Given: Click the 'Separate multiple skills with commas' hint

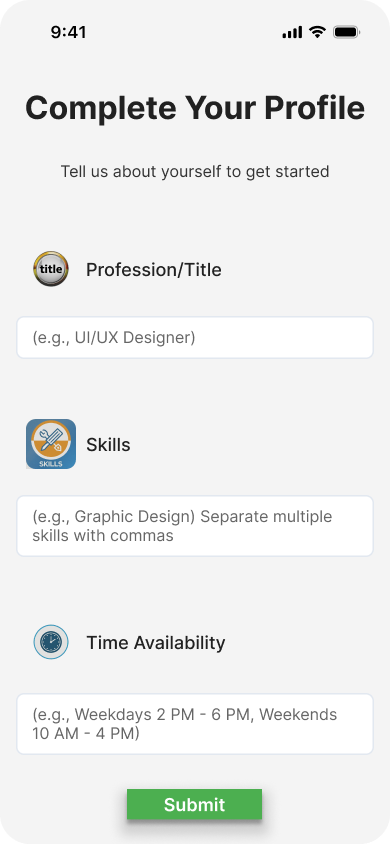Looking at the screenshot, I should 183,526.
